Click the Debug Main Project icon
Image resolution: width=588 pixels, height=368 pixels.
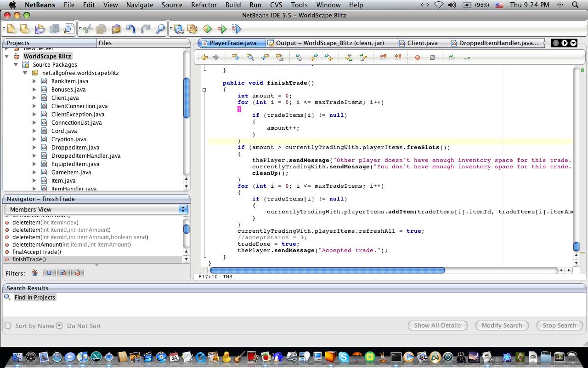[222, 29]
